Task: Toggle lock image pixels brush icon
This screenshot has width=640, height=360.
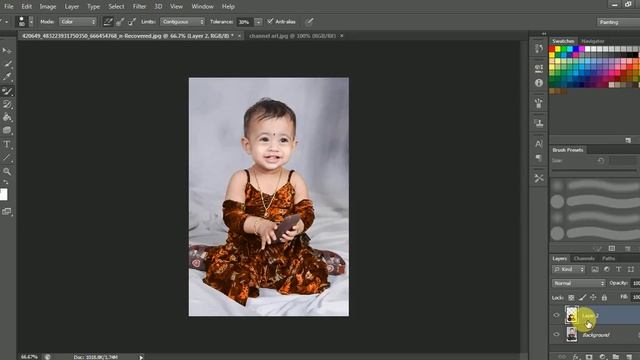Action: pos(582,298)
